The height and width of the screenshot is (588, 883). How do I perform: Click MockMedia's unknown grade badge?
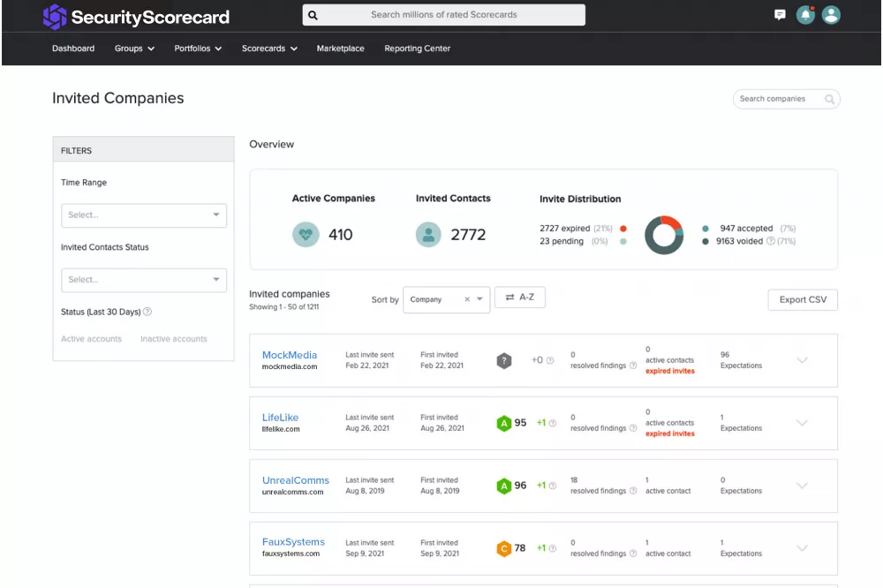pyautogui.click(x=504, y=360)
